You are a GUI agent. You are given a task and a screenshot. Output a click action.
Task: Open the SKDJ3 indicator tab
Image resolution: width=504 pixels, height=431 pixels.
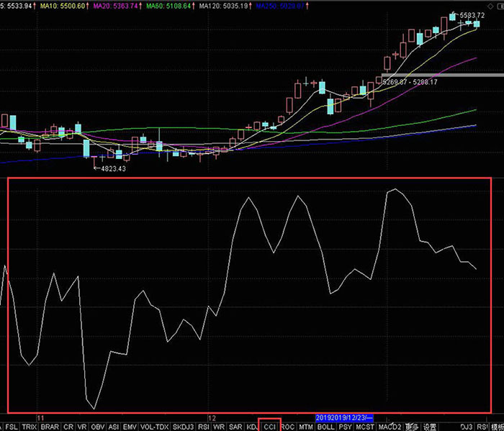(x=183, y=427)
